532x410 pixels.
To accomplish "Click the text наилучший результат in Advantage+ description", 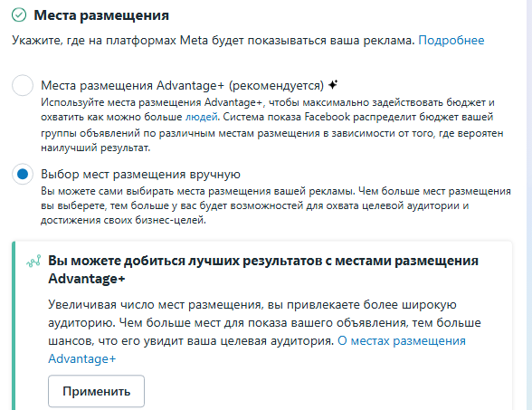I will pos(95,148).
